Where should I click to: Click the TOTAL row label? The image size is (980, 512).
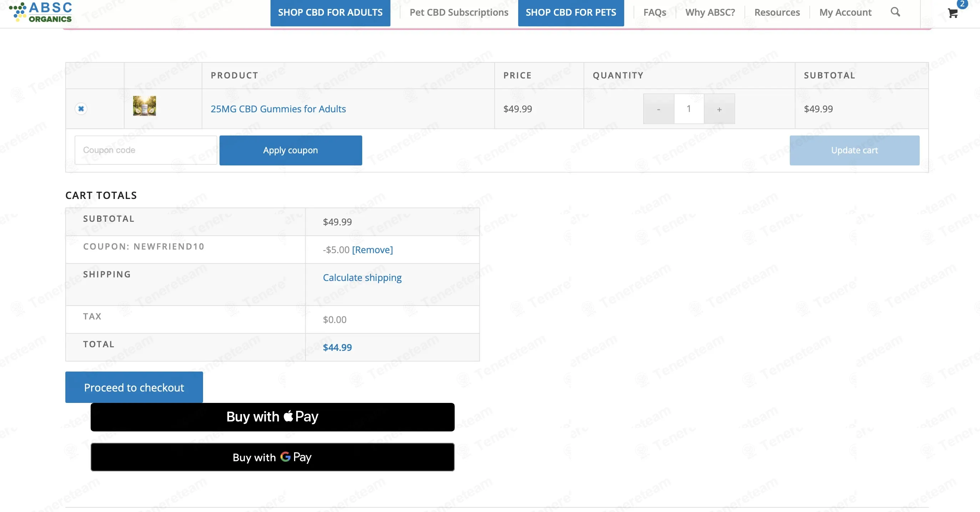[x=98, y=344]
